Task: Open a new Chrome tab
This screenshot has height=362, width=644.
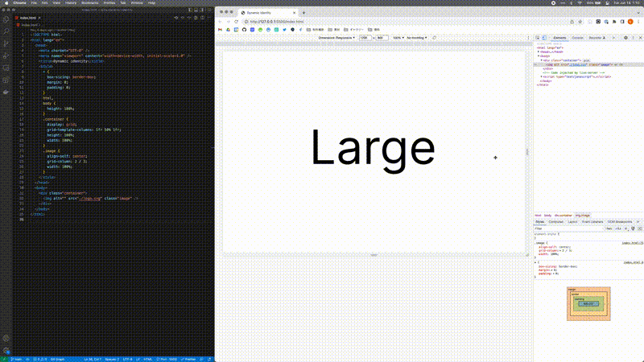Action: click(304, 13)
